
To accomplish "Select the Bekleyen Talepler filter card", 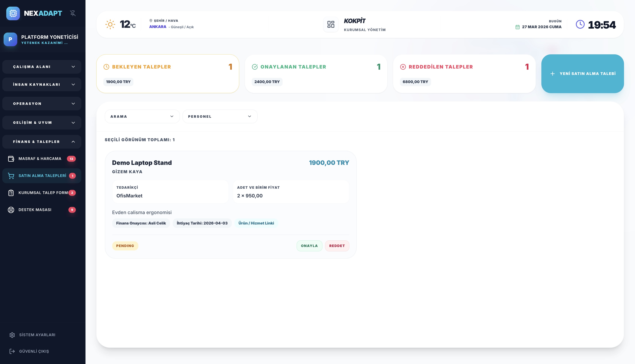I will (167, 74).
